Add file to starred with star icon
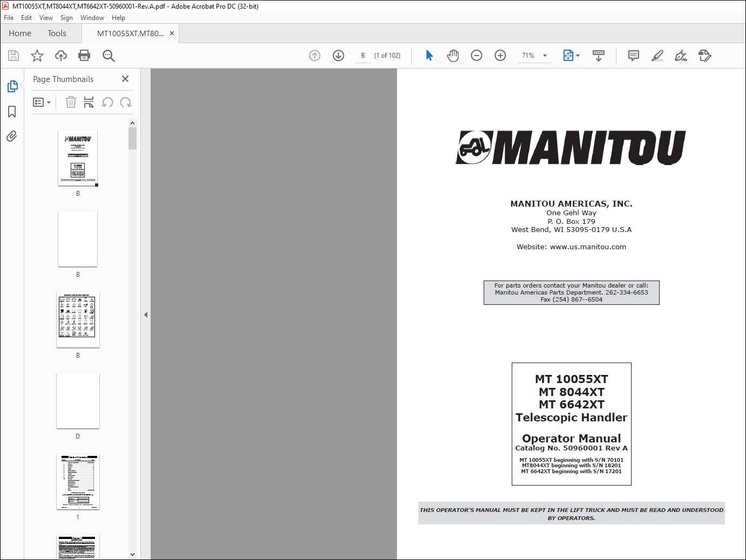The height and width of the screenshot is (560, 746). 37,56
